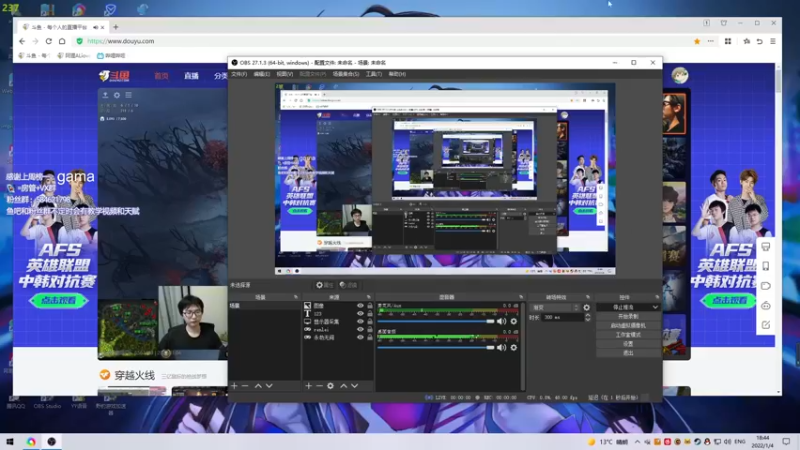Toggle lock of the fifth source
The height and width of the screenshot is (450, 800).
point(370,338)
